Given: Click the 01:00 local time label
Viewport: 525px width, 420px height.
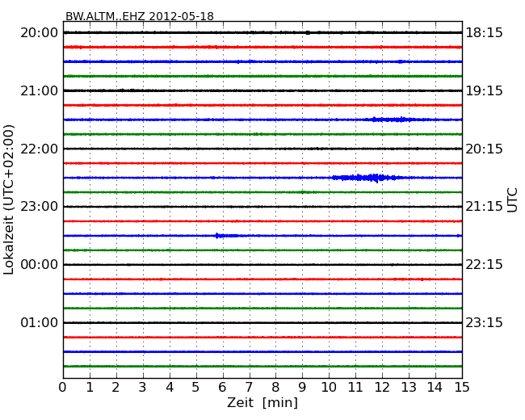Looking at the screenshot, I should click(x=40, y=322).
